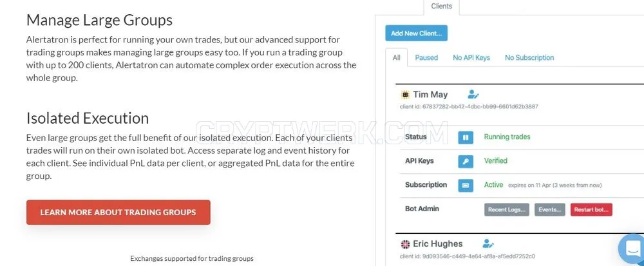This screenshot has width=644, height=266.
Task: Switch to the Clients tab
Action: point(442,6)
